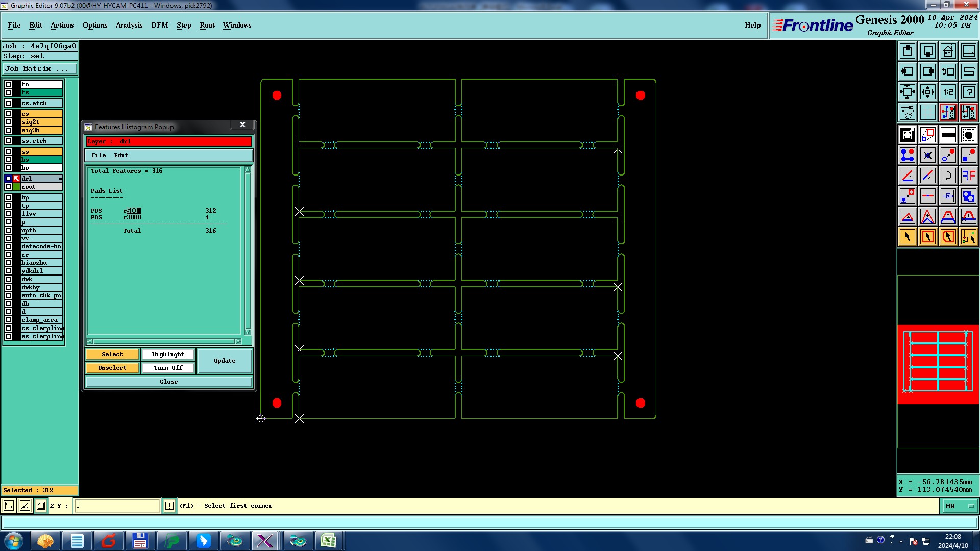Select the mirror feature tool icon
This screenshot has height=551, width=980.
tap(968, 176)
